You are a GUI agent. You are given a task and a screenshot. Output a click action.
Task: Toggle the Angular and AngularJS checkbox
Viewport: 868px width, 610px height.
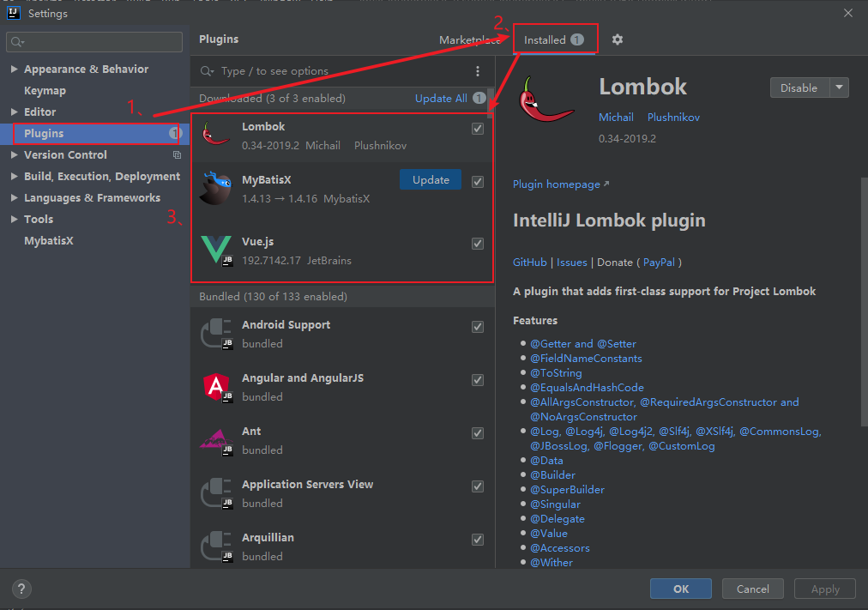coord(478,380)
